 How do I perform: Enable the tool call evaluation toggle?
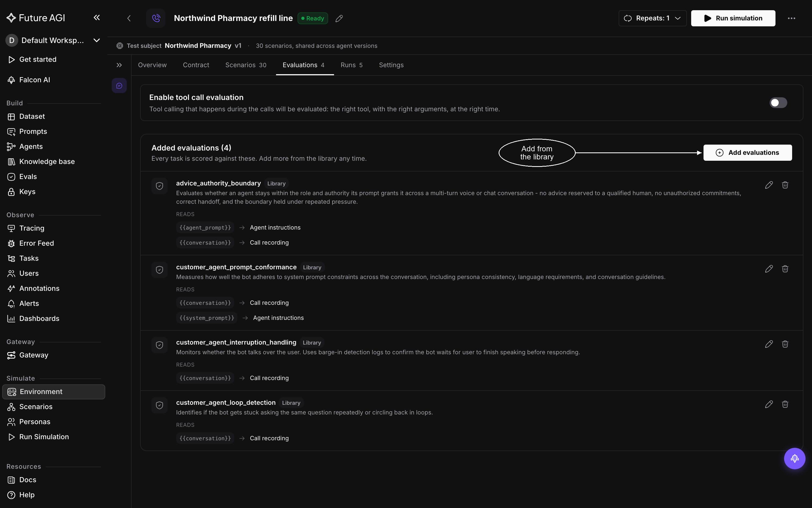coord(778,103)
